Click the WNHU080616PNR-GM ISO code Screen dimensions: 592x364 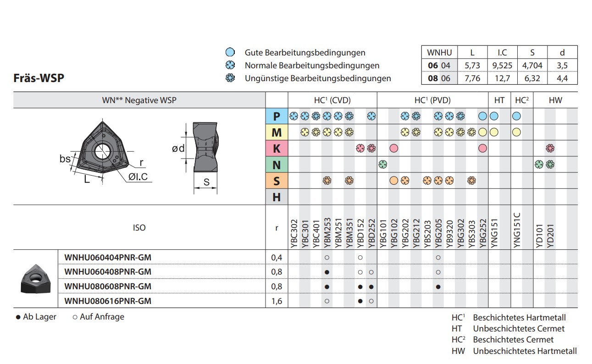[x=108, y=301]
